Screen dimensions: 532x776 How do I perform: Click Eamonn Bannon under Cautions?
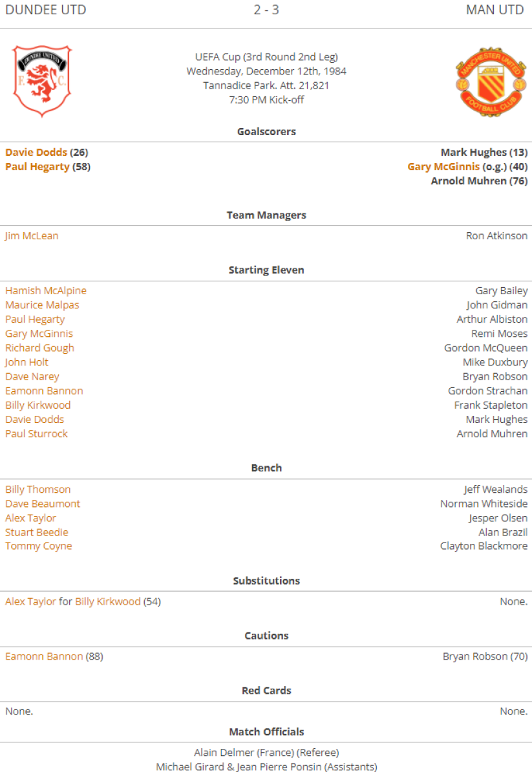click(x=44, y=656)
